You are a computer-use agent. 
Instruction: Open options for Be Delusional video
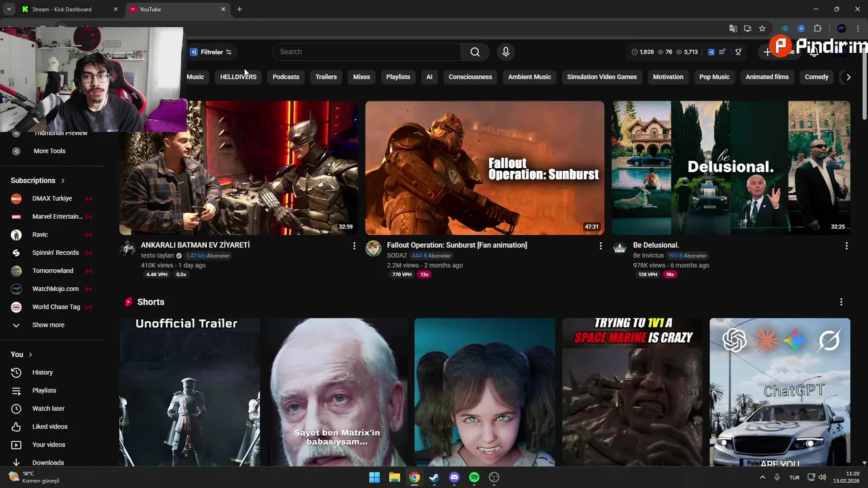846,246
